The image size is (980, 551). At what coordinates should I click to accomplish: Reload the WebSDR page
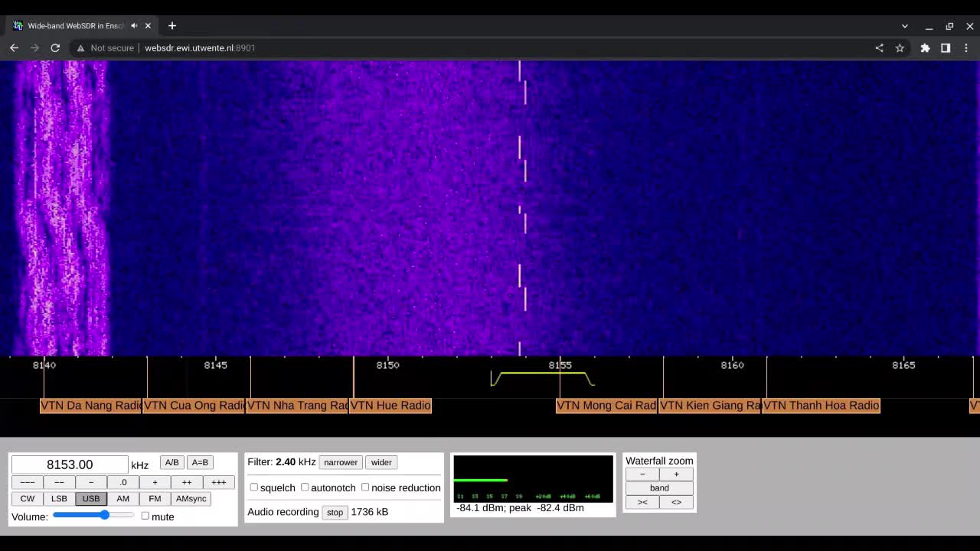pyautogui.click(x=55, y=47)
